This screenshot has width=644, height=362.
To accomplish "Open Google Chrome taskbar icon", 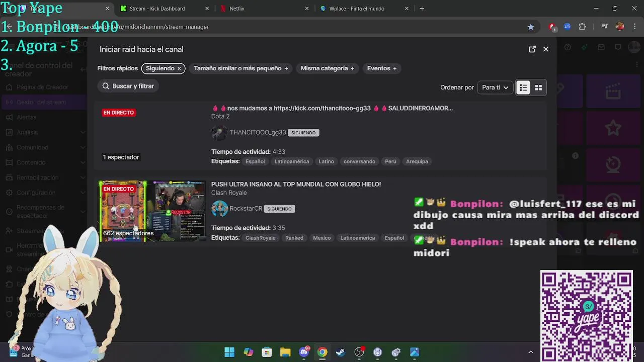I will [323, 352].
